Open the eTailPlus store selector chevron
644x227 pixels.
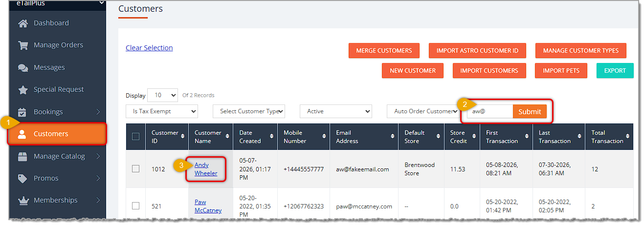coord(102,3)
